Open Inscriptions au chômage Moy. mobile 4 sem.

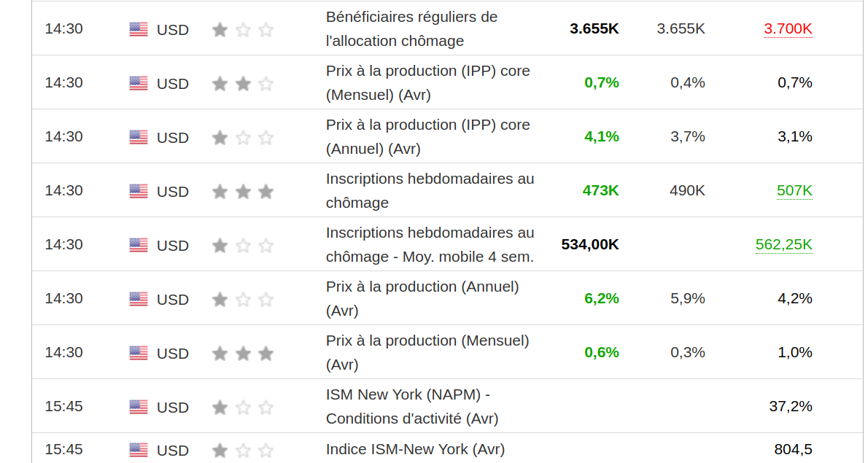[430, 244]
